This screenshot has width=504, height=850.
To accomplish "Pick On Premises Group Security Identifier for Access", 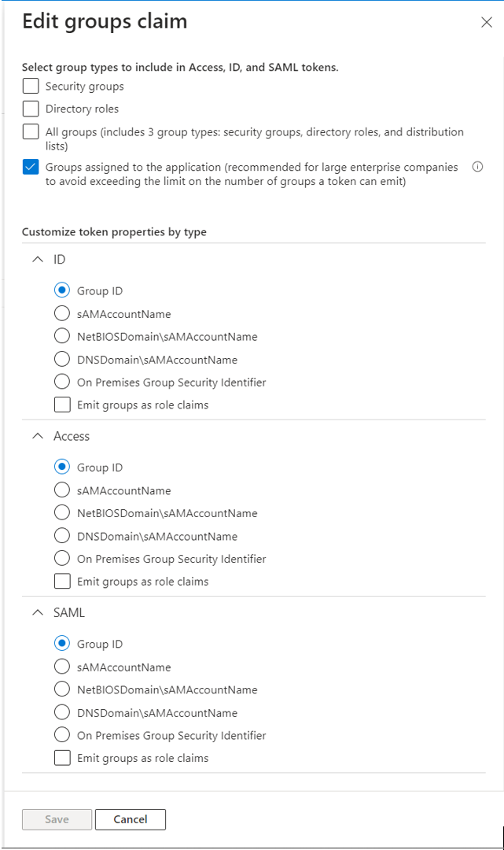I will (62, 558).
